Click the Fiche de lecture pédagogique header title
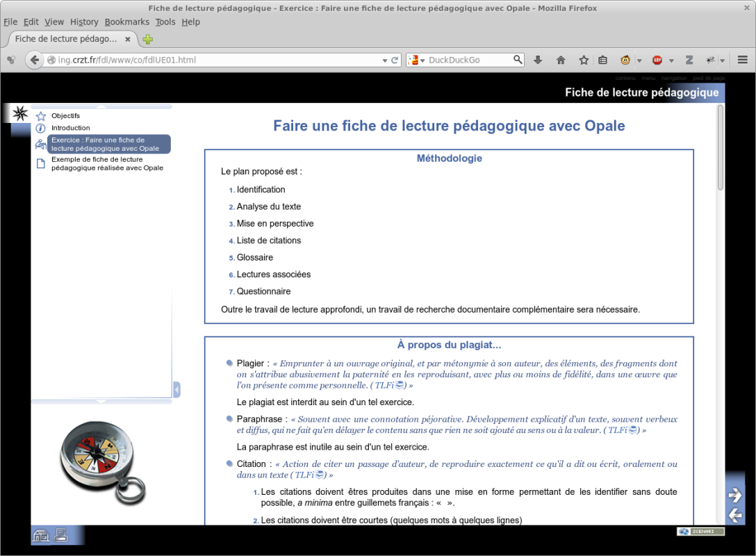Viewport: 756px width, 556px height. click(642, 92)
